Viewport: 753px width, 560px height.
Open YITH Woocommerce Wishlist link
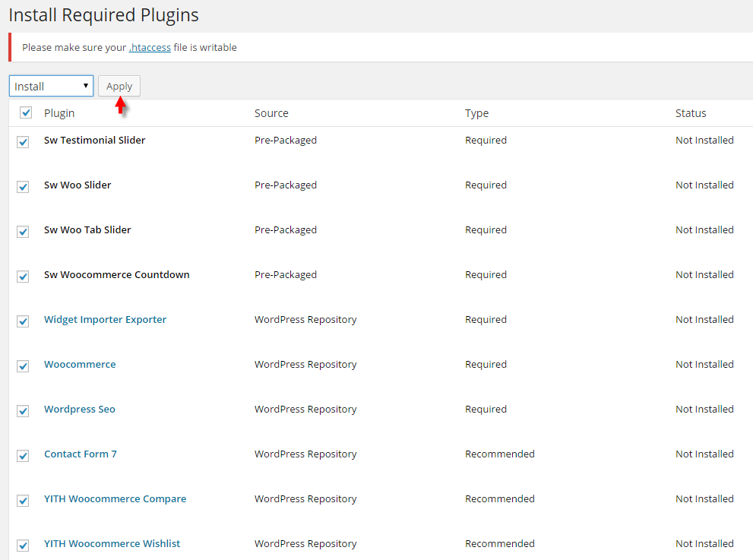(x=112, y=544)
